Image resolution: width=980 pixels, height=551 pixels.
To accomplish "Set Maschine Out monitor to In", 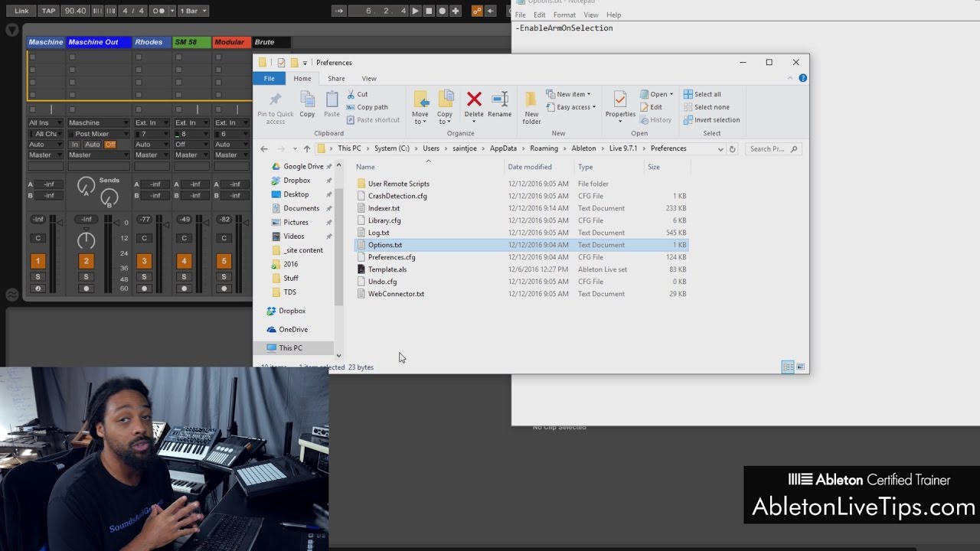I will 74,145.
